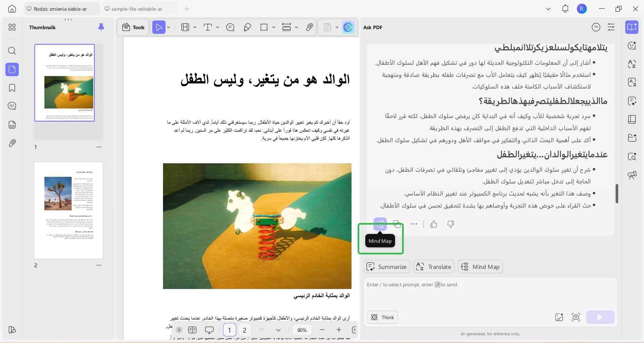Open search in the left sidebar

12,51
